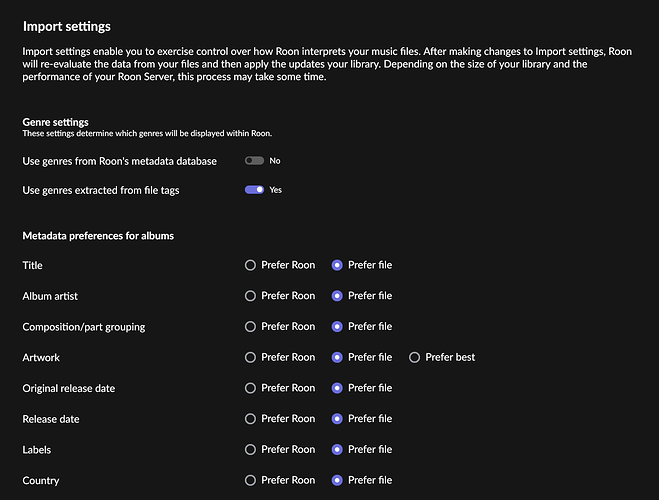The height and width of the screenshot is (500, 659).
Task: Select Prefer Roon for Title
Action: click(x=250, y=265)
